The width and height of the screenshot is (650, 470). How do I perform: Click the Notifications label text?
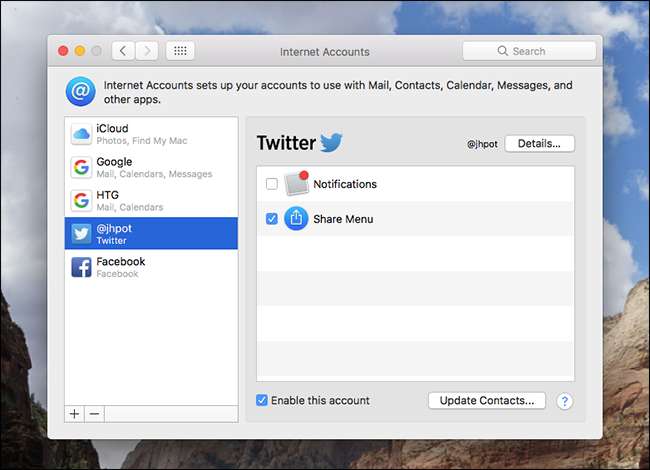tap(345, 184)
